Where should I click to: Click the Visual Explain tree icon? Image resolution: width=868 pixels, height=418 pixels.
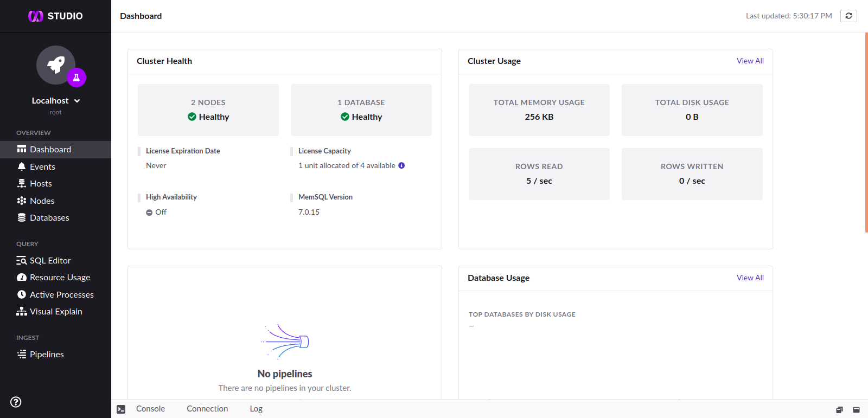point(22,311)
